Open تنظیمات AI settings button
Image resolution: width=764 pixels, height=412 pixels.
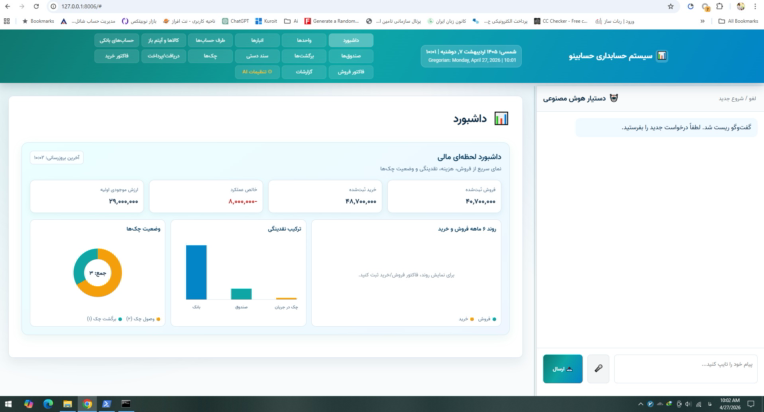[x=257, y=72]
